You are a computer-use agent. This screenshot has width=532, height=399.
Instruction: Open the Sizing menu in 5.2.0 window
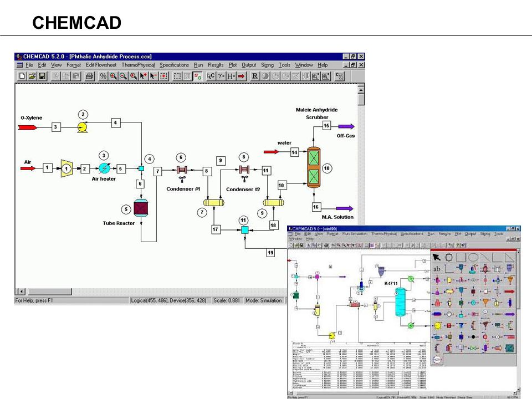coord(267,65)
